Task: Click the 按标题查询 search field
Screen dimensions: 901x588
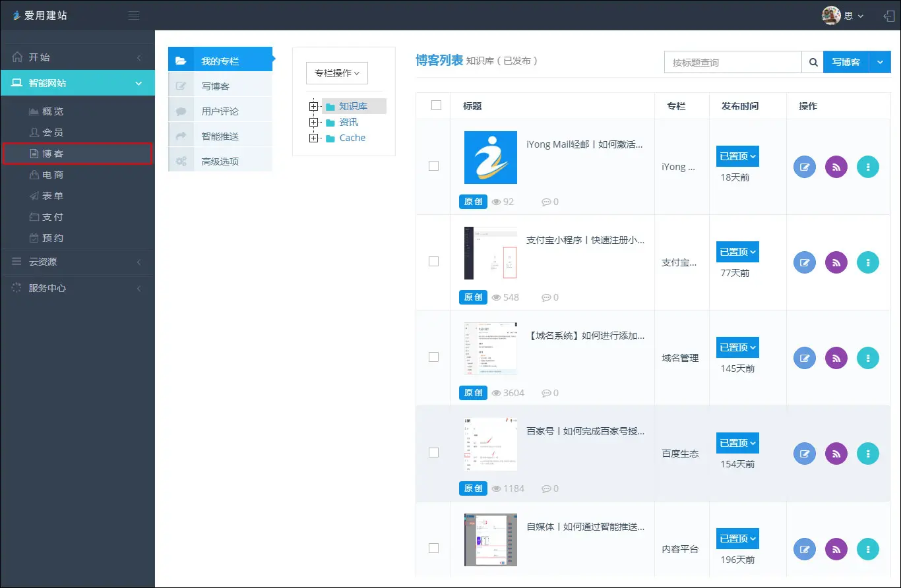Action: click(x=732, y=63)
